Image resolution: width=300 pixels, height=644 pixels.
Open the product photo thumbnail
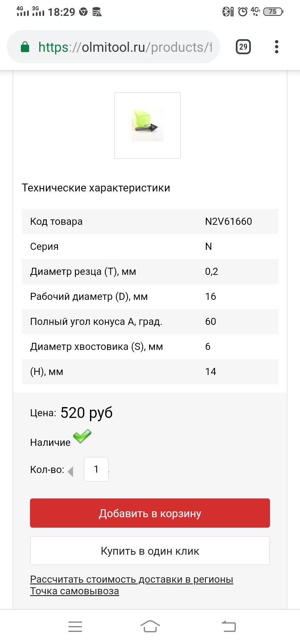[147, 126]
